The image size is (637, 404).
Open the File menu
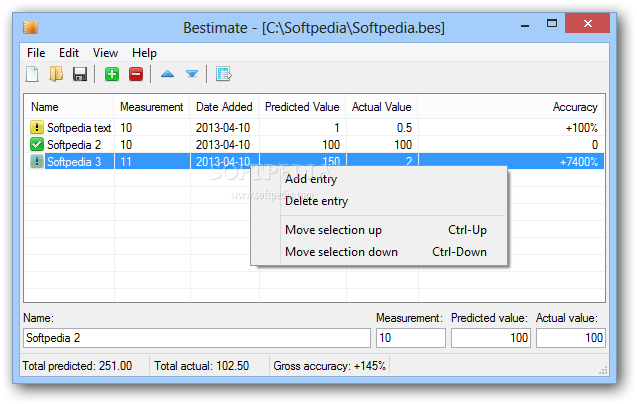pyautogui.click(x=36, y=53)
